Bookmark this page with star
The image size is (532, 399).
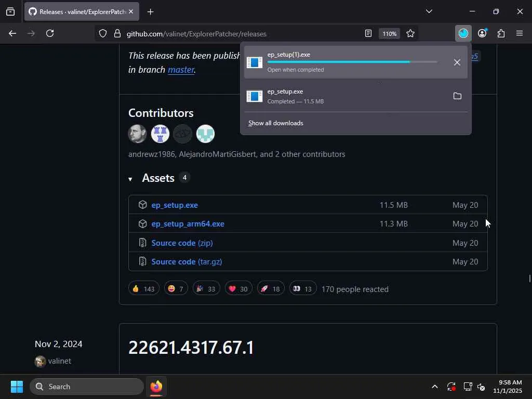(410, 33)
